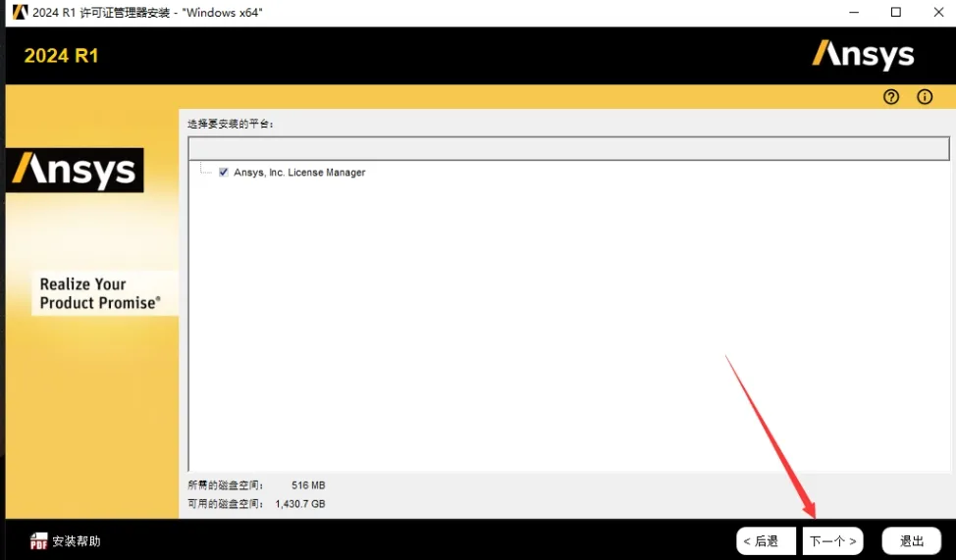The height and width of the screenshot is (560, 956).
Task: Open the help question mark icon
Action: click(891, 97)
